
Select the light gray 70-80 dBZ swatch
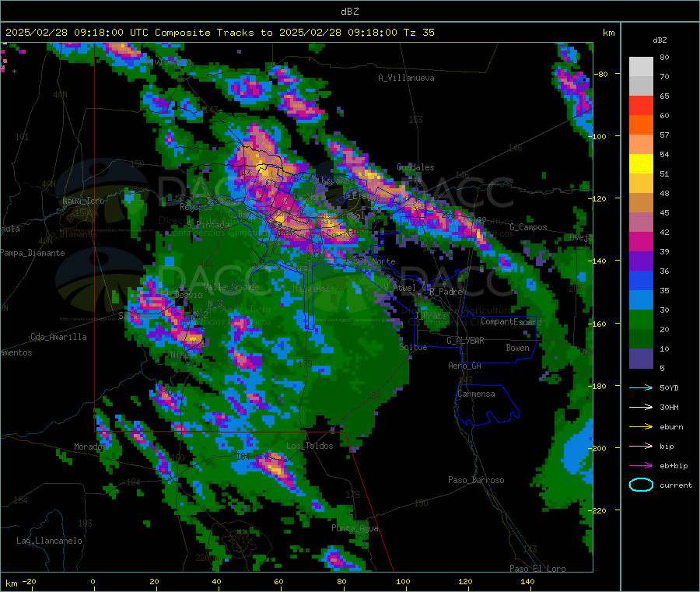(641, 67)
